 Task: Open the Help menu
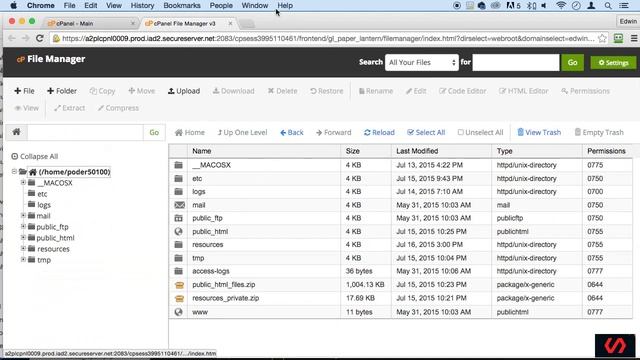pyautogui.click(x=285, y=5)
